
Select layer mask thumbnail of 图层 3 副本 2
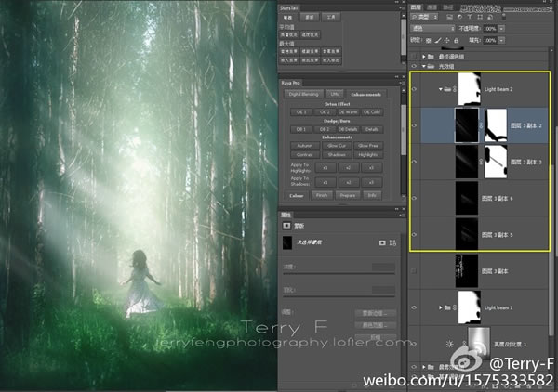click(496, 125)
